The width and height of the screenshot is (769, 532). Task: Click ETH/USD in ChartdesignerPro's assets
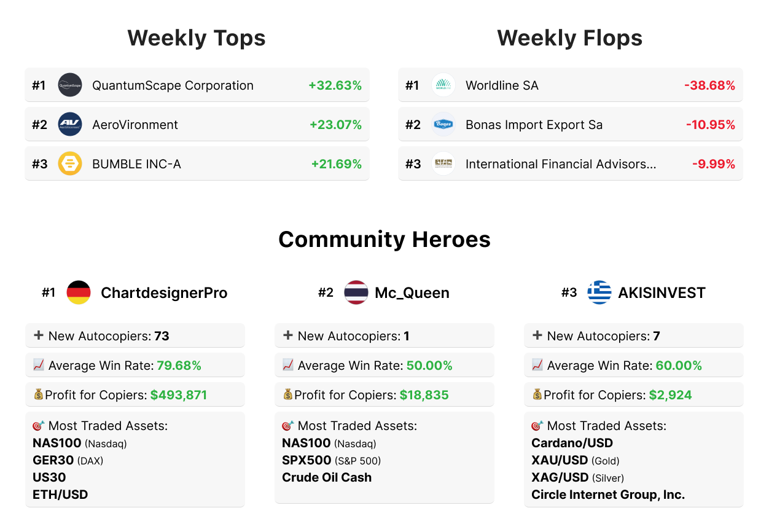[60, 495]
